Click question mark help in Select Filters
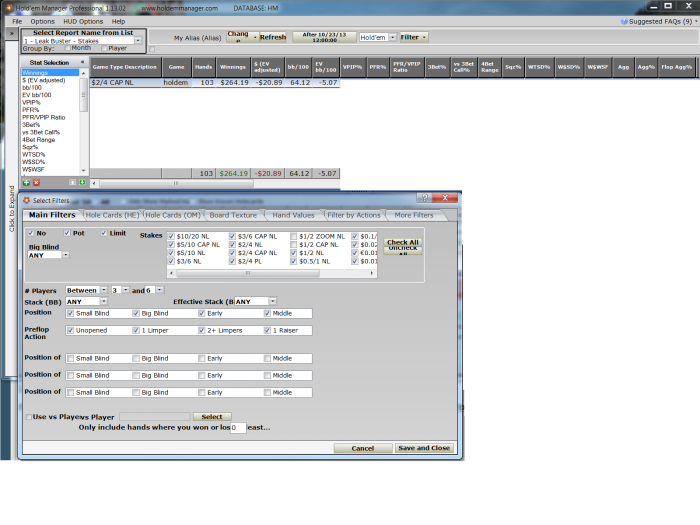The height and width of the screenshot is (525, 700). 424,198
